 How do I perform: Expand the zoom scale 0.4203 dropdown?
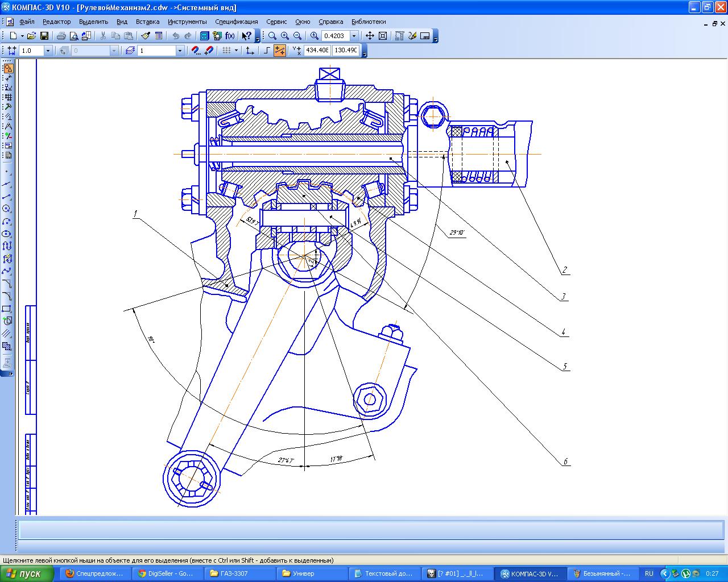click(x=354, y=36)
